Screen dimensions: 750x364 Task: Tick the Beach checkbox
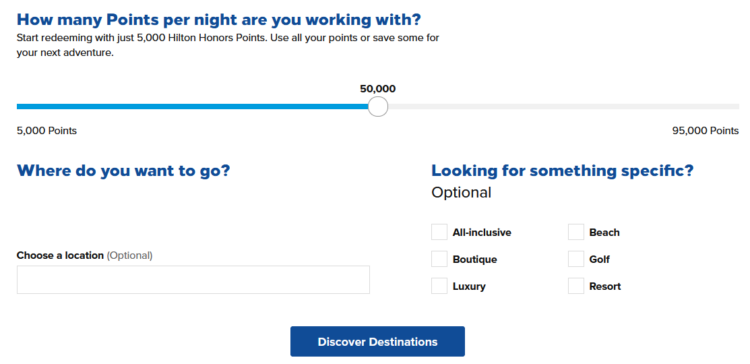(x=576, y=232)
